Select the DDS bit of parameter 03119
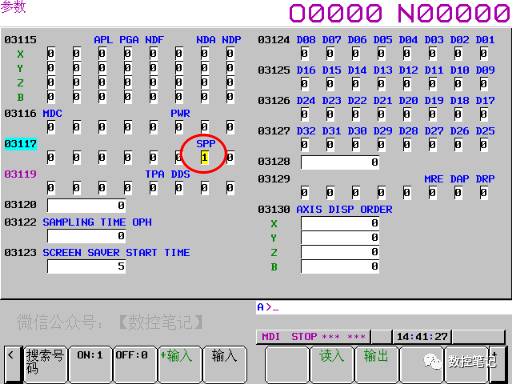Image resolution: width=513 pixels, height=385 pixels. coord(179,188)
